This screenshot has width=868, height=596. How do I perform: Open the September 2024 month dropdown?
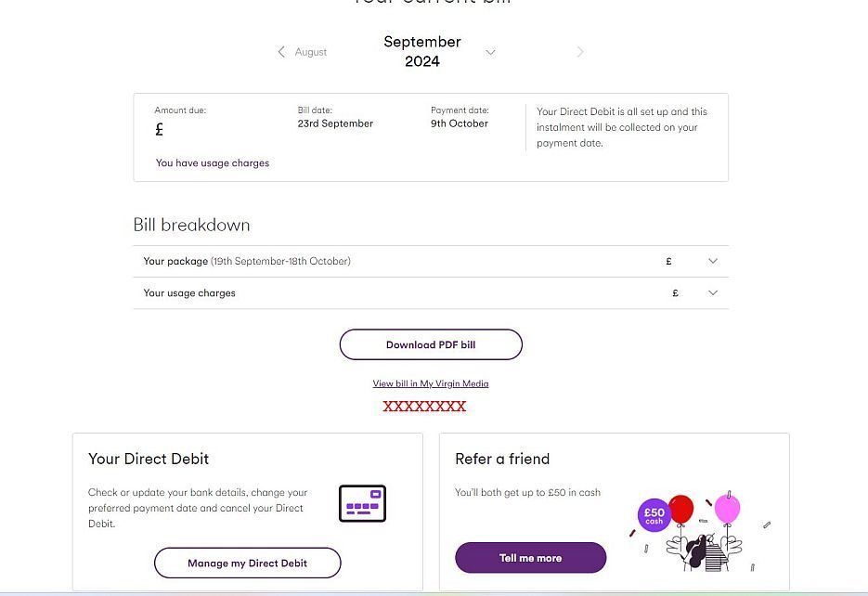pyautogui.click(x=490, y=52)
